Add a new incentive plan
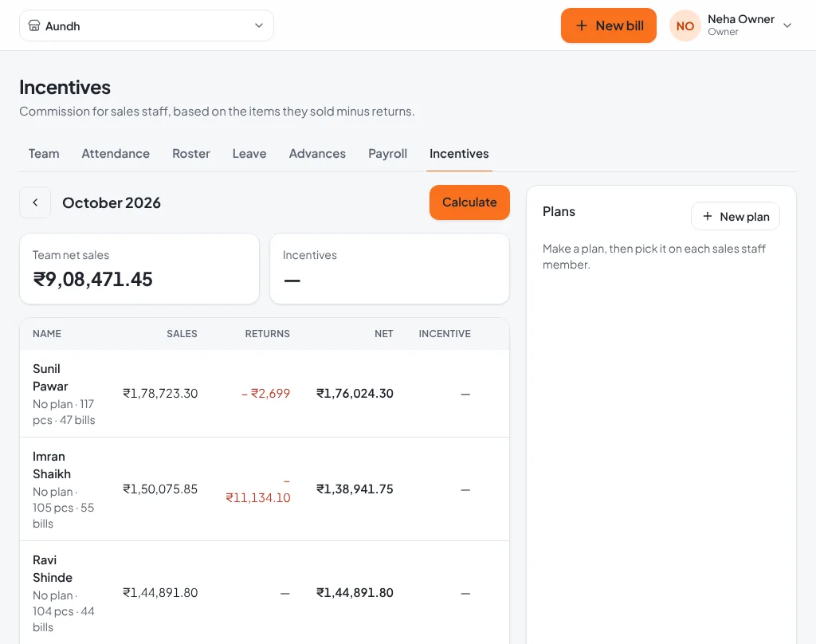The height and width of the screenshot is (644, 816). (x=736, y=217)
